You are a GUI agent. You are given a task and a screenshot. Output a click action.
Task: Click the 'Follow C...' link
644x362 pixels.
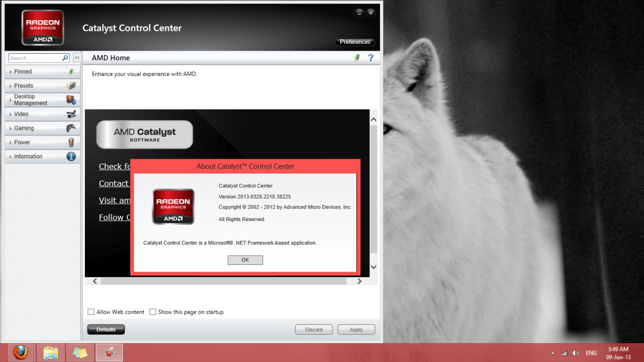[x=114, y=217]
